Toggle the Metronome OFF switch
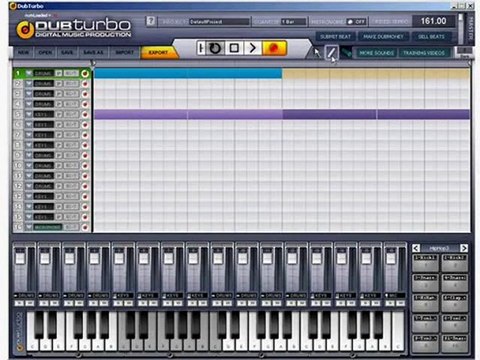The width and height of the screenshot is (480, 360). coord(356,22)
